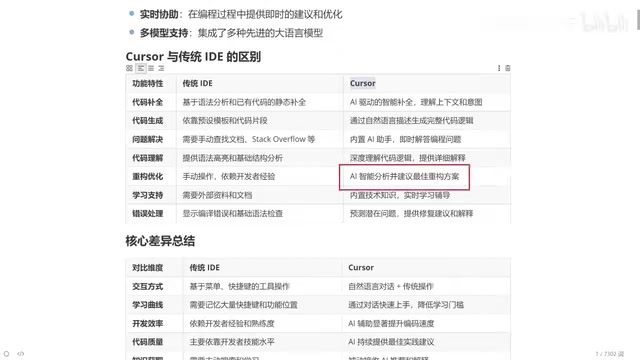Click the Cursor 与传统 IDE 的区别 heading
Viewport: 640px width, 360px height.
(x=193, y=56)
